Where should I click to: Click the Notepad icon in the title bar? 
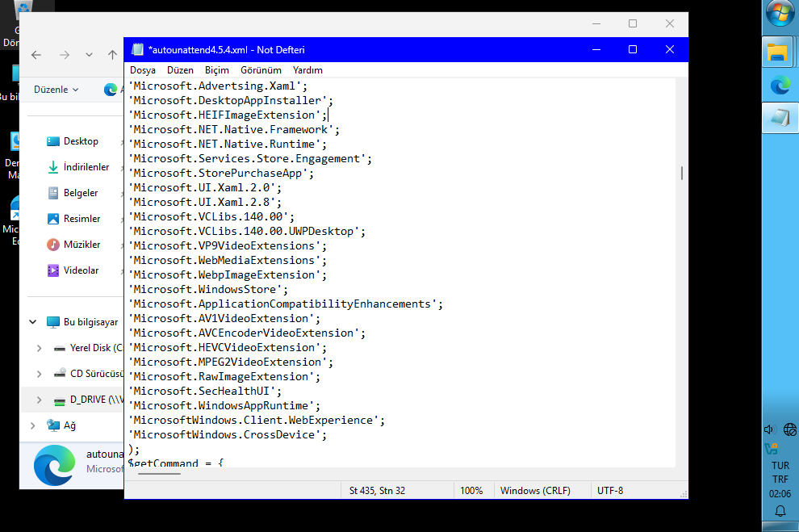[137, 49]
